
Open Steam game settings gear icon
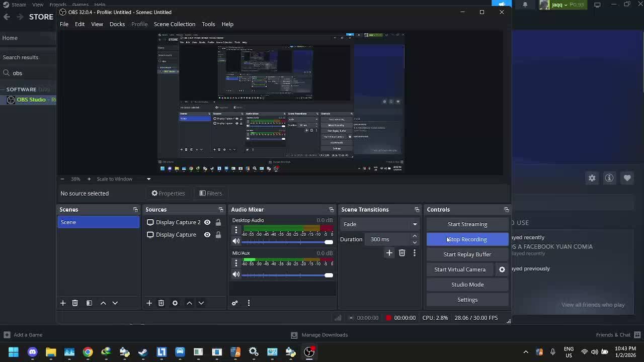592,178
